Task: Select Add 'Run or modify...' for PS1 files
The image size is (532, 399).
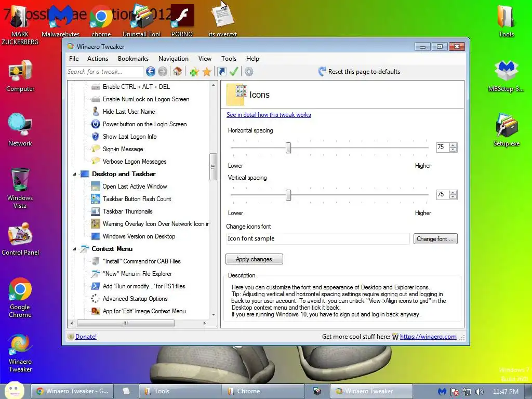Action: coord(144,286)
